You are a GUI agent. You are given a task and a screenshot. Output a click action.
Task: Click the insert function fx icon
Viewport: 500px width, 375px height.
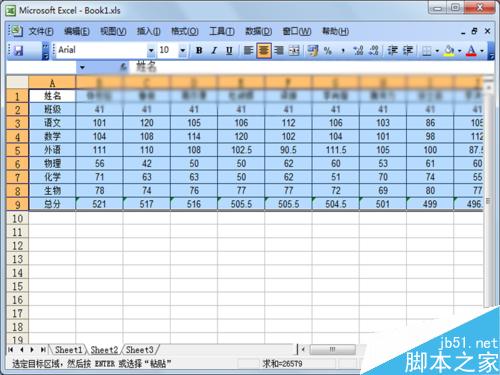[123, 67]
